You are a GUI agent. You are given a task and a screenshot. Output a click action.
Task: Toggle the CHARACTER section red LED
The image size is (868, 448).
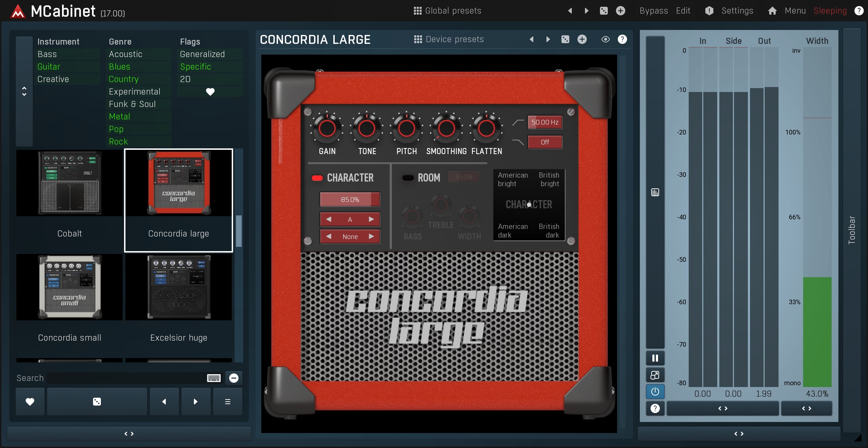(x=317, y=178)
